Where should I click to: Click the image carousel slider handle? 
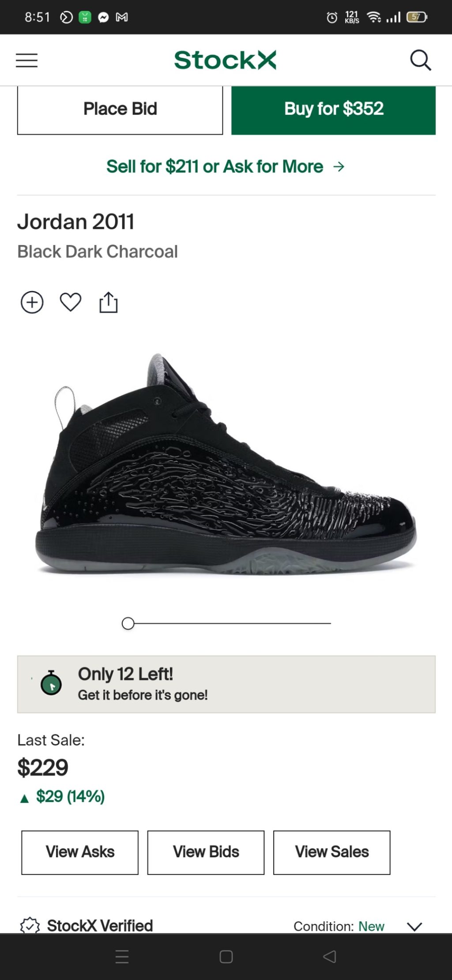coord(128,623)
